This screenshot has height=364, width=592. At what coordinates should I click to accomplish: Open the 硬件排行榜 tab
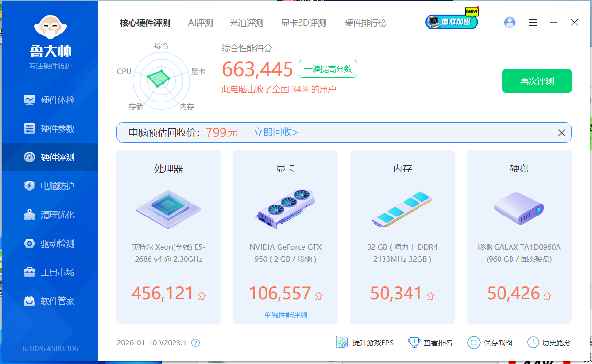tap(365, 23)
